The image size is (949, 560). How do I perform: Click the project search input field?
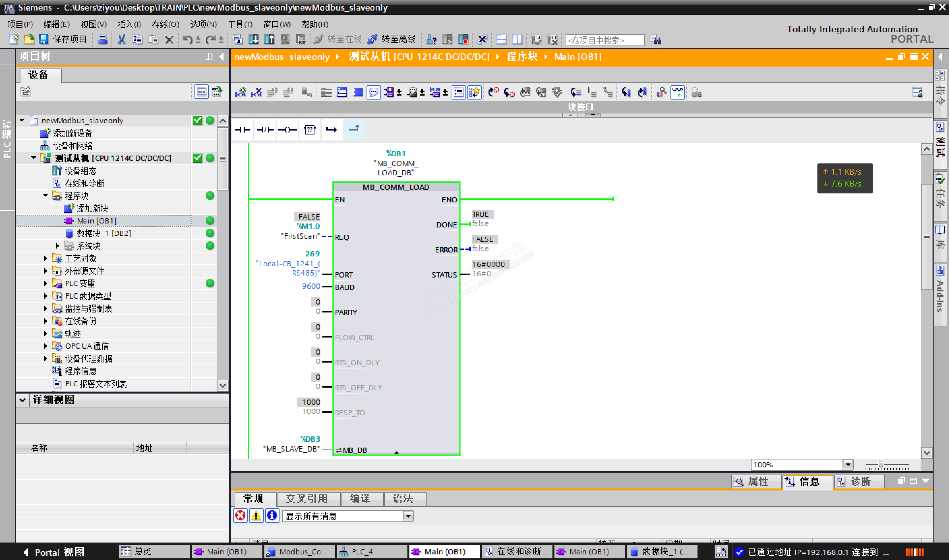tap(605, 40)
